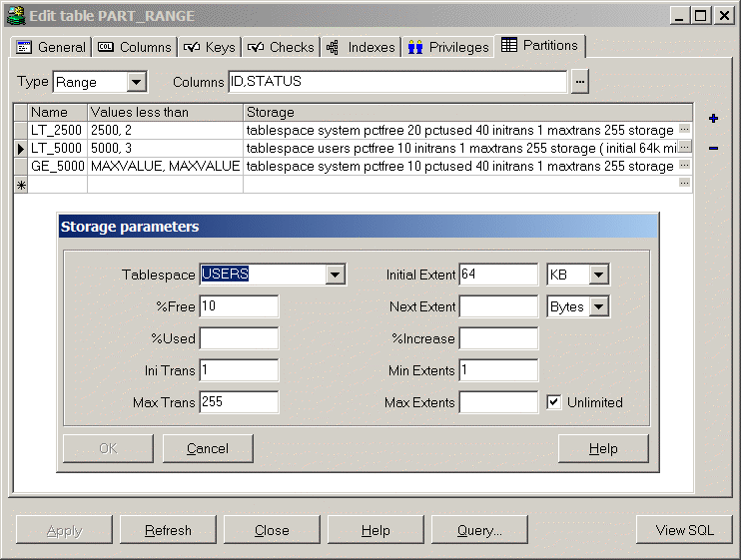Select the GE_5000 partition name cell

pyautogui.click(x=58, y=167)
